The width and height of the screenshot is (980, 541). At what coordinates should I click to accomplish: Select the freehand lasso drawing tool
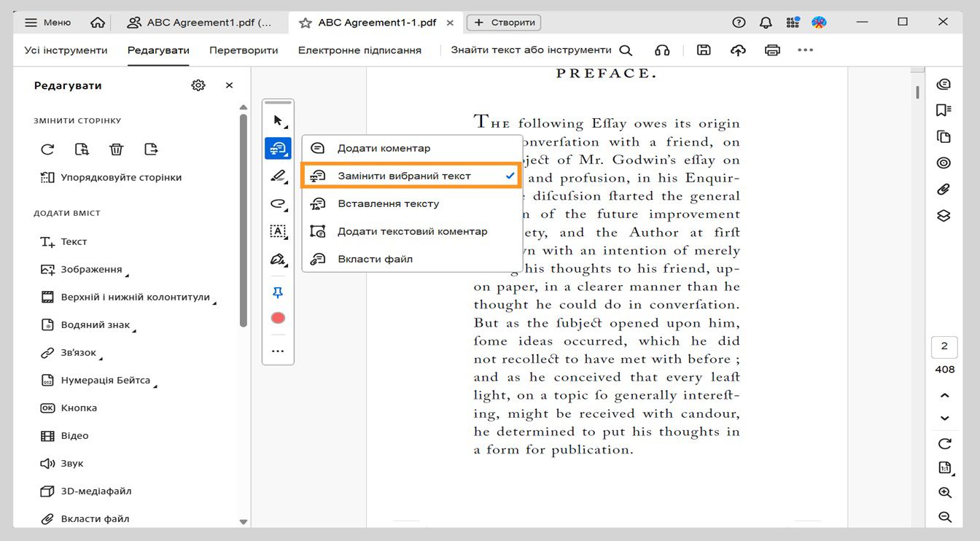pyautogui.click(x=278, y=204)
